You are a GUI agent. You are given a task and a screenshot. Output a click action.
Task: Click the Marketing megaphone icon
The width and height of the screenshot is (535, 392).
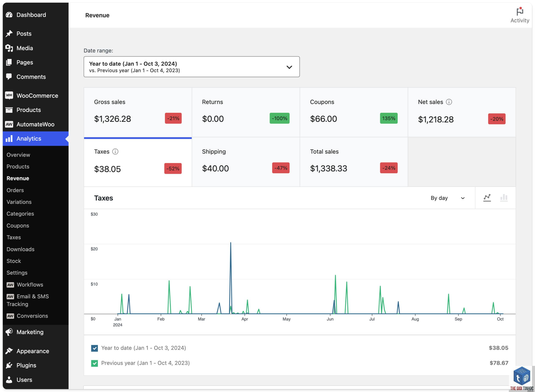(x=9, y=332)
